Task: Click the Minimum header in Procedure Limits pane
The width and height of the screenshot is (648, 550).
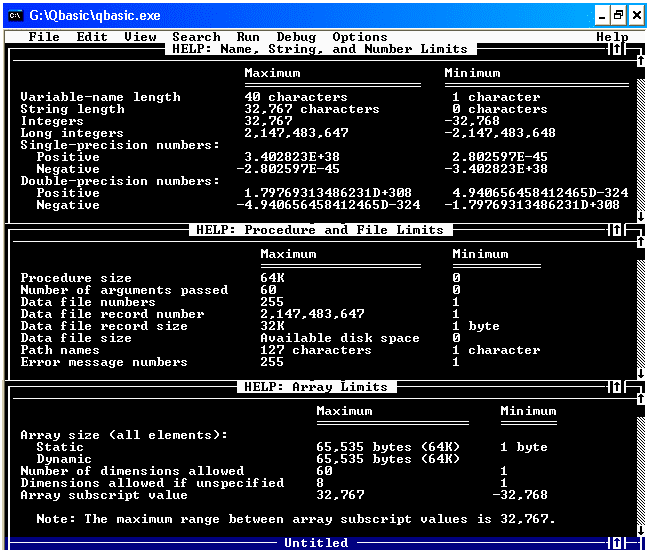Action: pyautogui.click(x=480, y=254)
